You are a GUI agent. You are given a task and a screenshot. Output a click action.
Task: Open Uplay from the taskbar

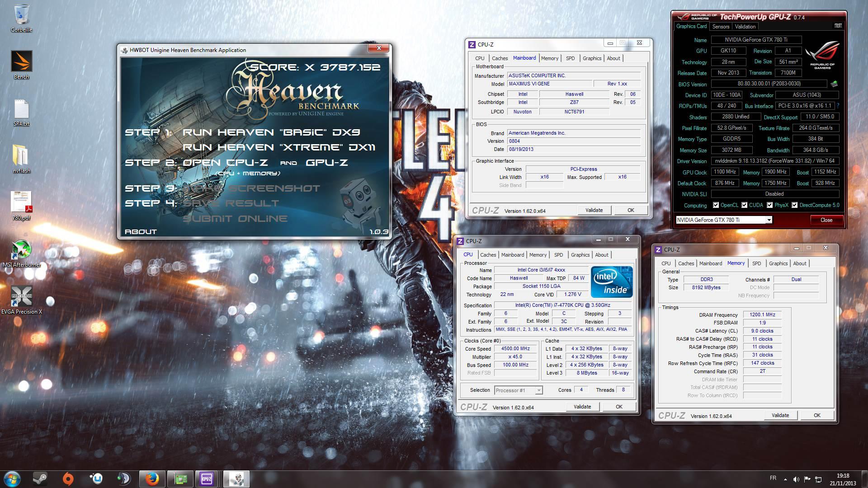click(96, 479)
